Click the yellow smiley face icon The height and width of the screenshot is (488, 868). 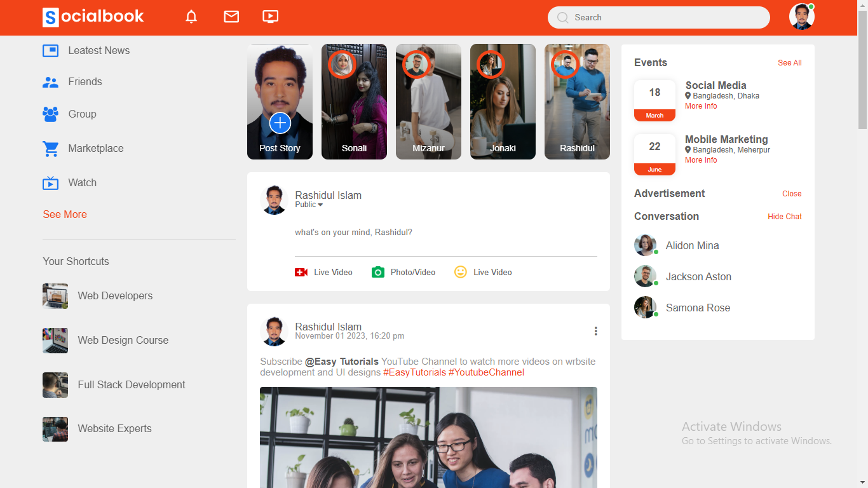[461, 272]
